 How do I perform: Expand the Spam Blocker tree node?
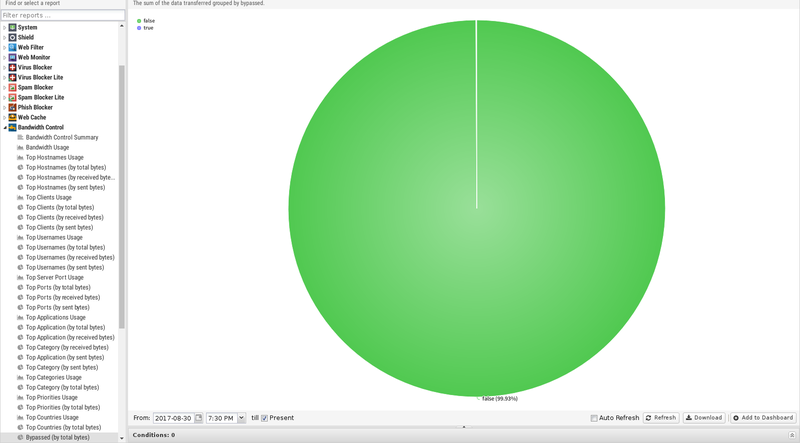[5, 87]
